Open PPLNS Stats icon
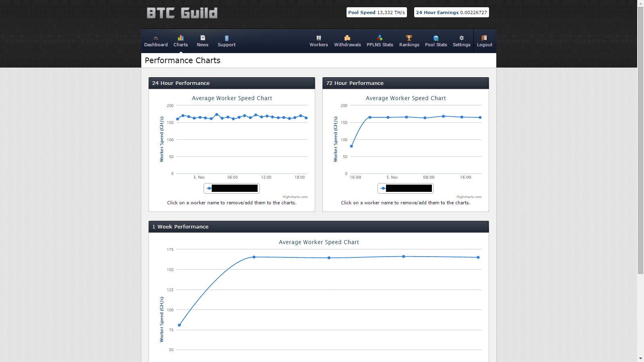The width and height of the screenshot is (644, 362). coord(380,38)
